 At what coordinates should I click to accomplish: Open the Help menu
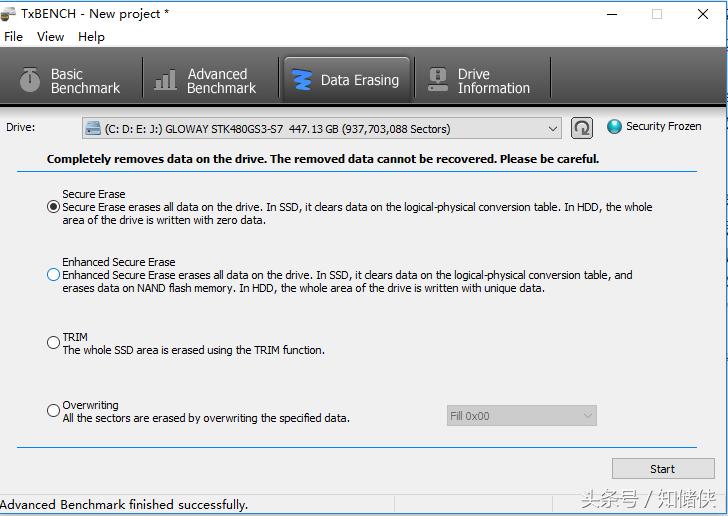pyautogui.click(x=91, y=36)
